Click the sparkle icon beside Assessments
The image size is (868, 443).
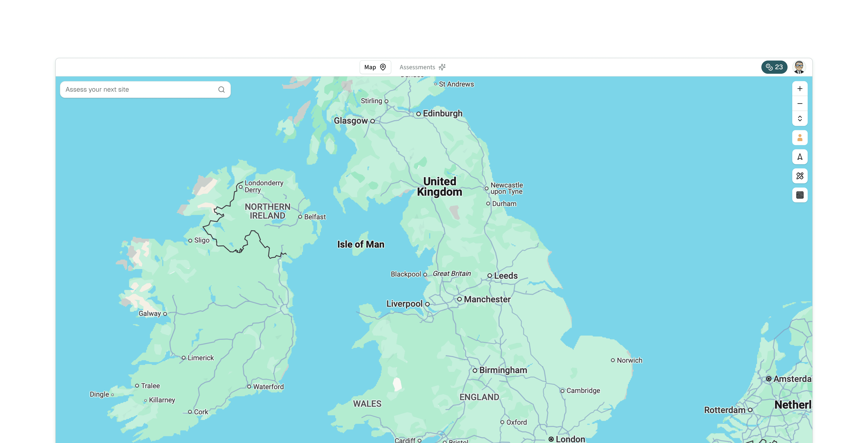(442, 67)
